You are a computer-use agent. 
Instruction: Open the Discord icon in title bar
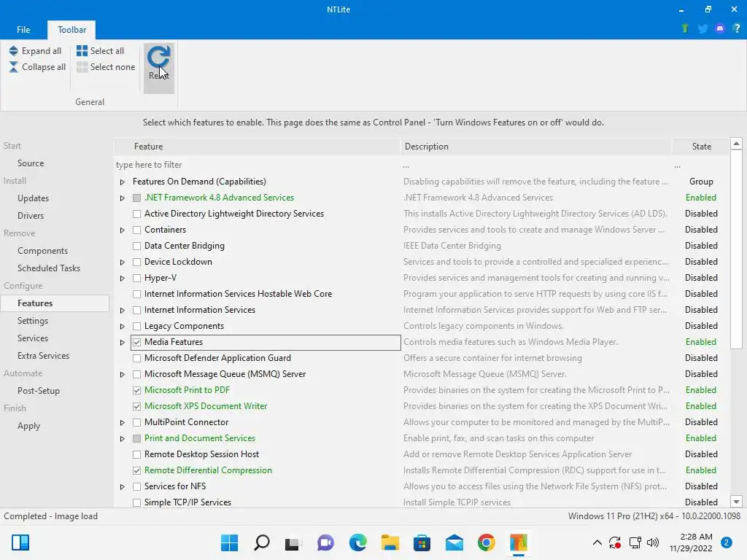tap(720, 28)
